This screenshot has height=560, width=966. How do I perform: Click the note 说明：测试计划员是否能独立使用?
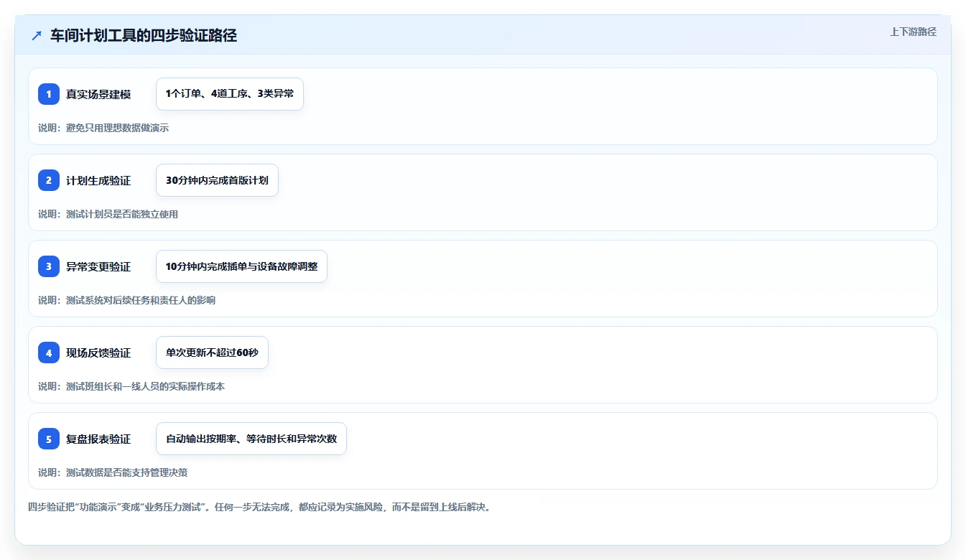(x=108, y=214)
